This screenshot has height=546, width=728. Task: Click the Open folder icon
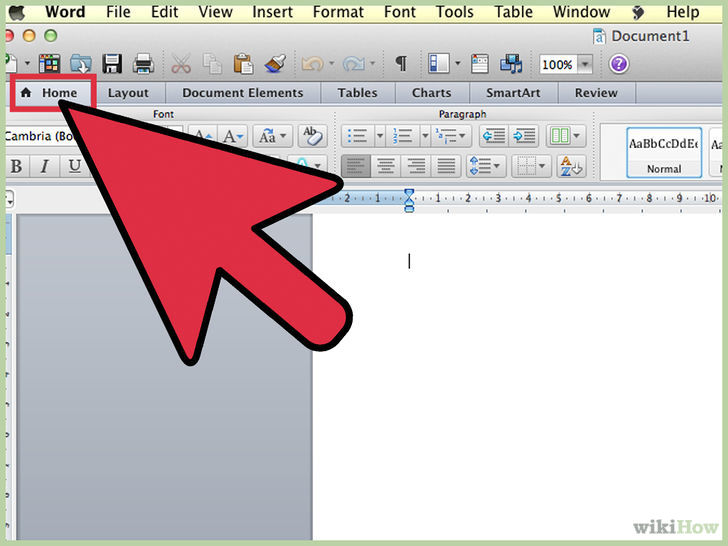[x=81, y=64]
